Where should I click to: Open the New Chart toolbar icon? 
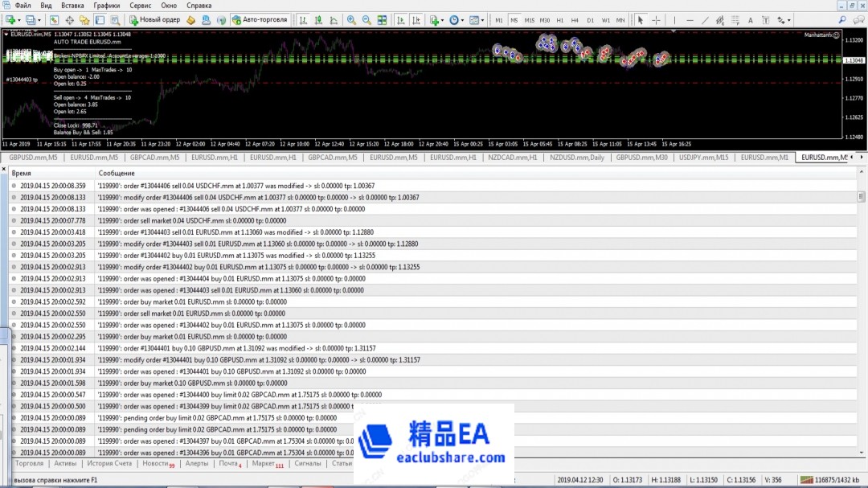[10, 20]
